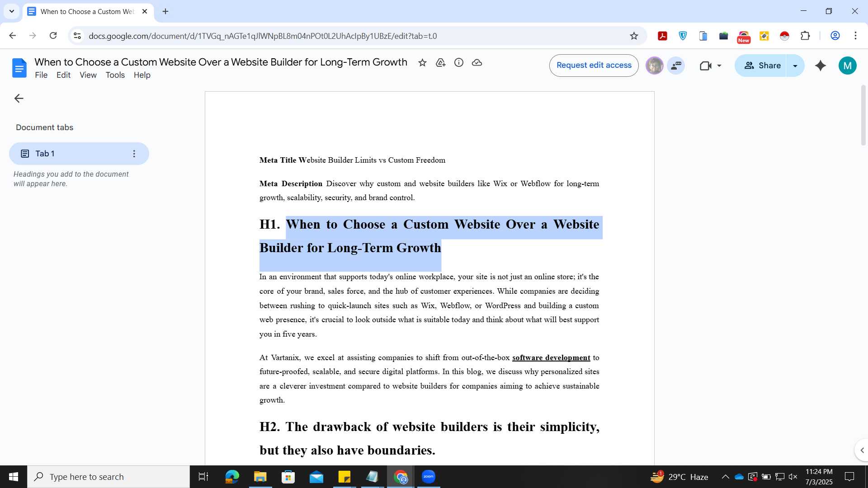Show hidden system tray icons
The height and width of the screenshot is (488, 868).
(725, 477)
